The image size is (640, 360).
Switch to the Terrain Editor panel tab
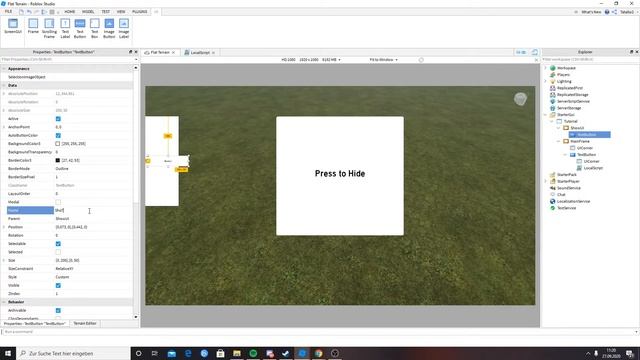point(85,323)
